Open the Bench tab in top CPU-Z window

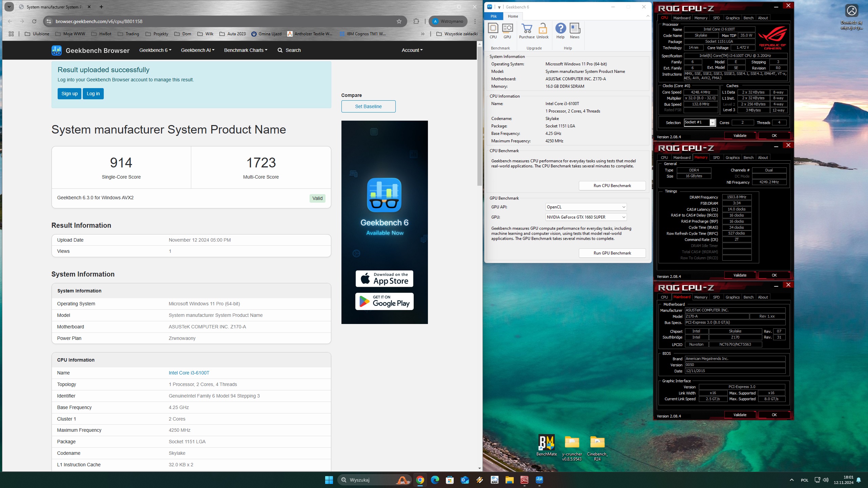pos(748,18)
